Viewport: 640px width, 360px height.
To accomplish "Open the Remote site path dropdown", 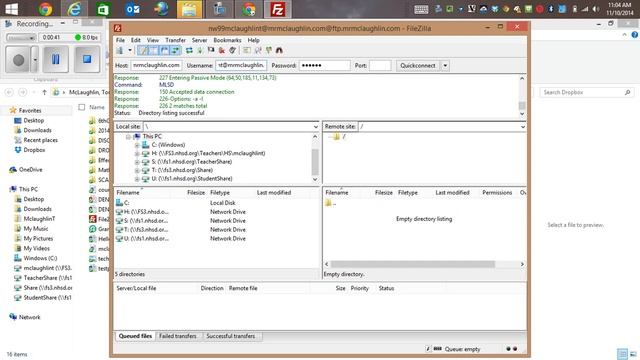I will (522, 127).
